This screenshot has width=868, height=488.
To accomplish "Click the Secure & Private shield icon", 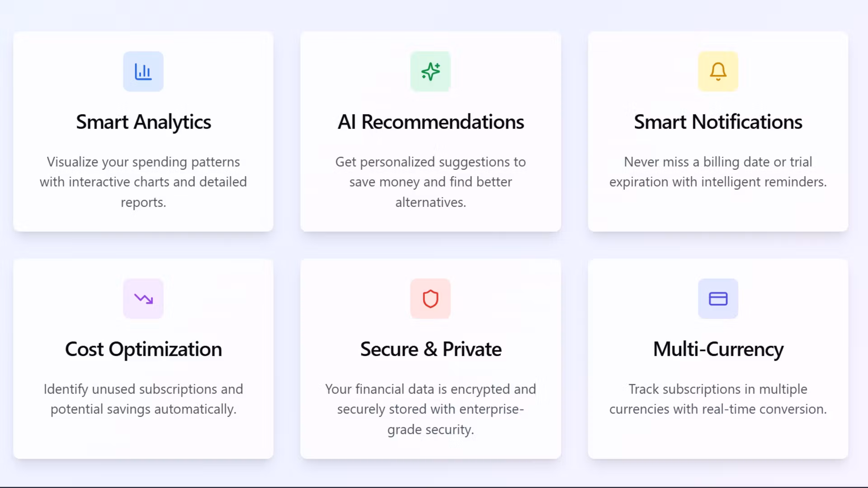I will [x=430, y=299].
